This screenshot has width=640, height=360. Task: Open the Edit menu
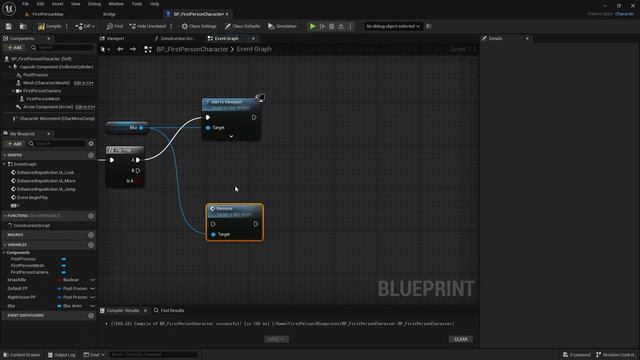40,4
